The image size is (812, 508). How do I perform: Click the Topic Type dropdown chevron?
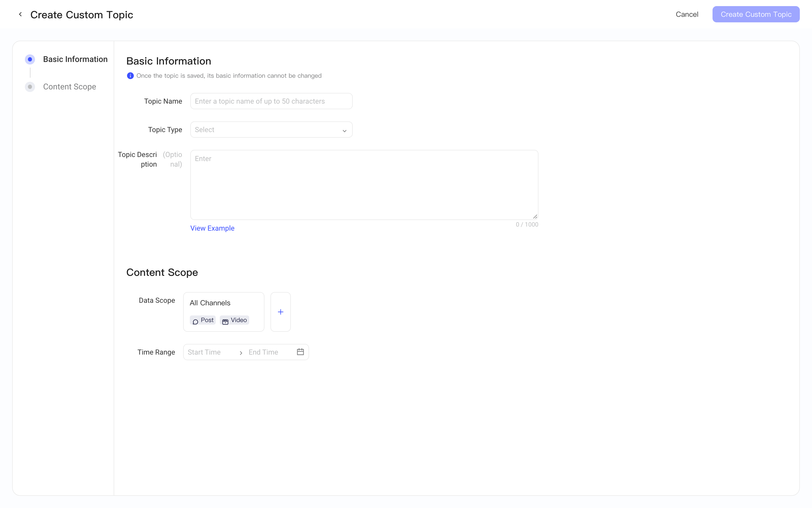pyautogui.click(x=344, y=131)
